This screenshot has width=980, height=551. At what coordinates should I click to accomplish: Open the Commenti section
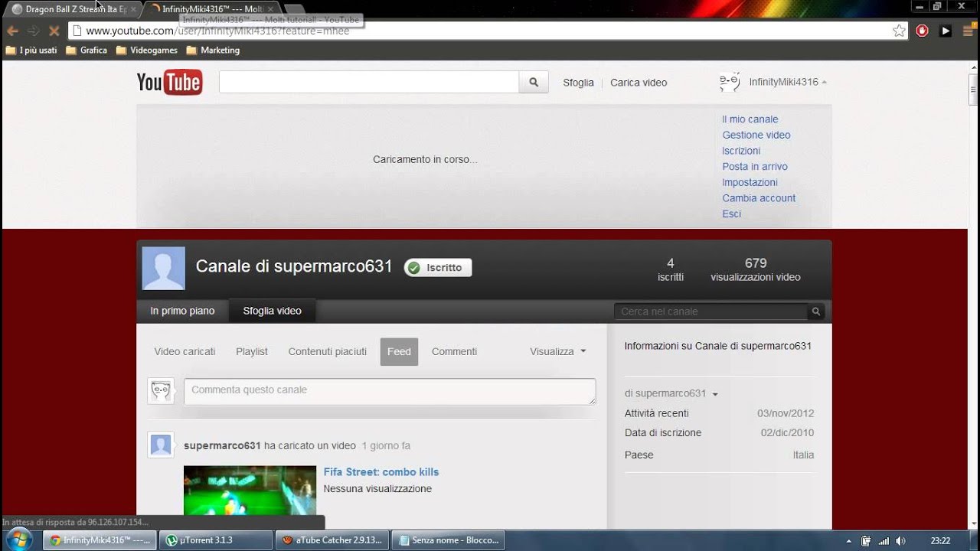(454, 352)
